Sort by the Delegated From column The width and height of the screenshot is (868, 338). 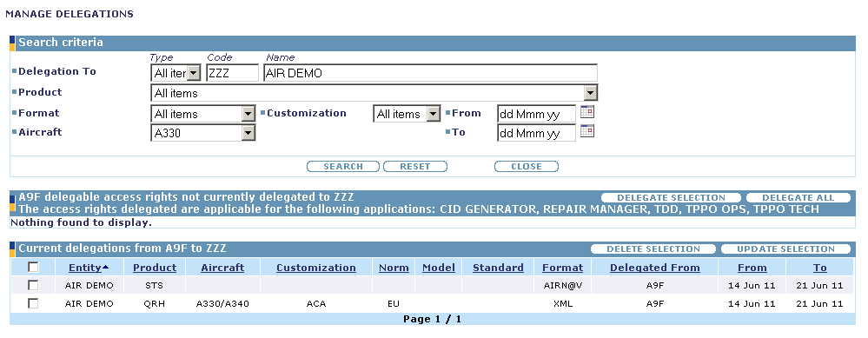tap(655, 268)
